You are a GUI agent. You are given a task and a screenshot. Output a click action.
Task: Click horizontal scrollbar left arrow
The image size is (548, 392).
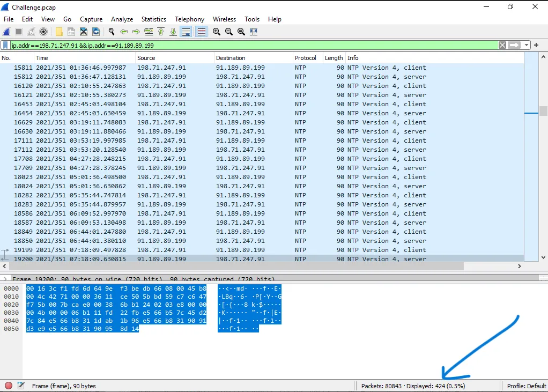(4, 266)
